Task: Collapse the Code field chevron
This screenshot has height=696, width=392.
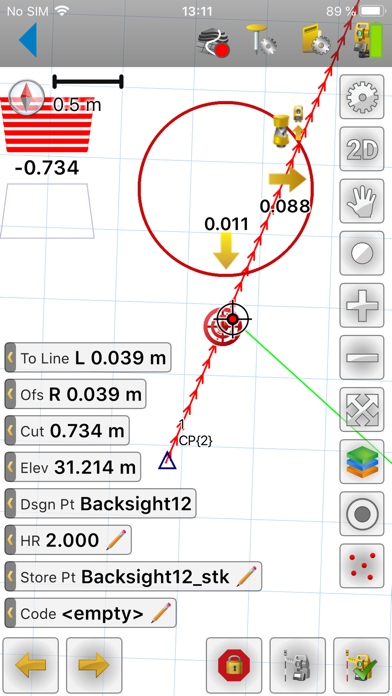Action: coord(10,613)
